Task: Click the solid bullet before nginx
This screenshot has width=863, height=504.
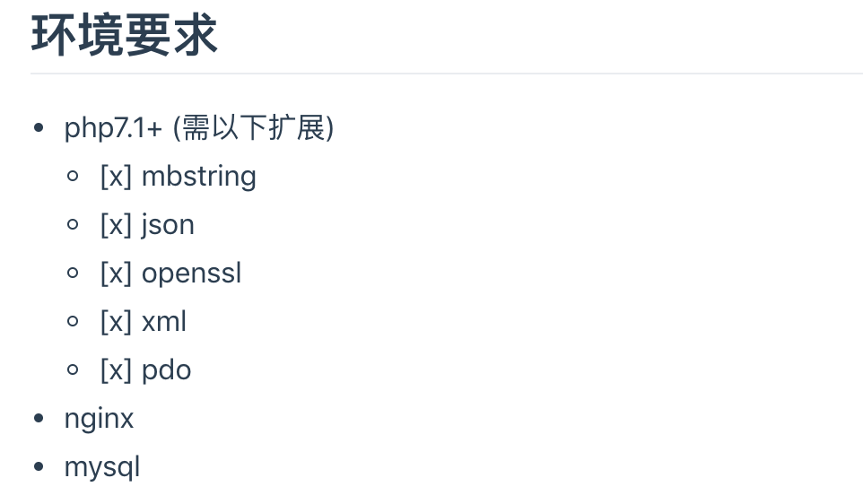Action: click(x=38, y=419)
